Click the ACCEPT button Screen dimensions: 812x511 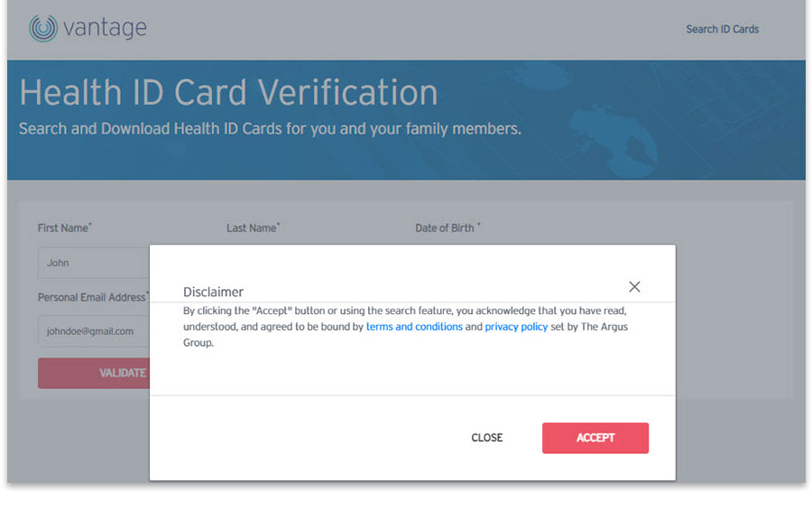[595, 438]
